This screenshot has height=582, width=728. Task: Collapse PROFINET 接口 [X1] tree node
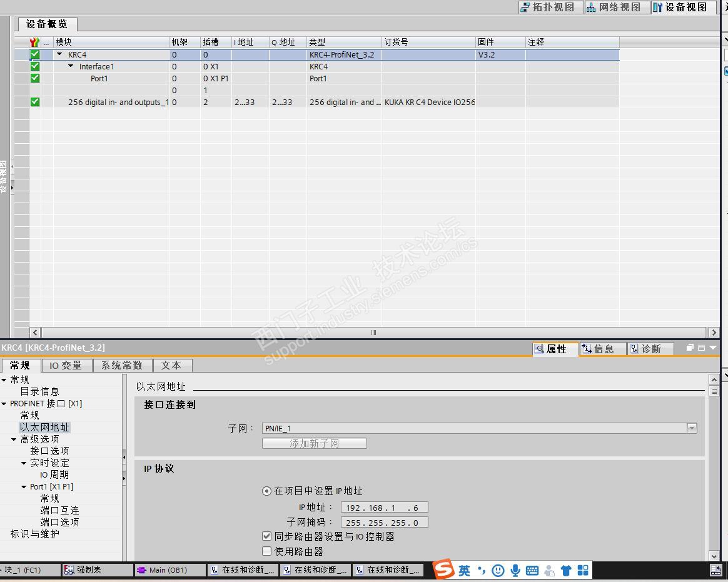pyautogui.click(x=4, y=404)
